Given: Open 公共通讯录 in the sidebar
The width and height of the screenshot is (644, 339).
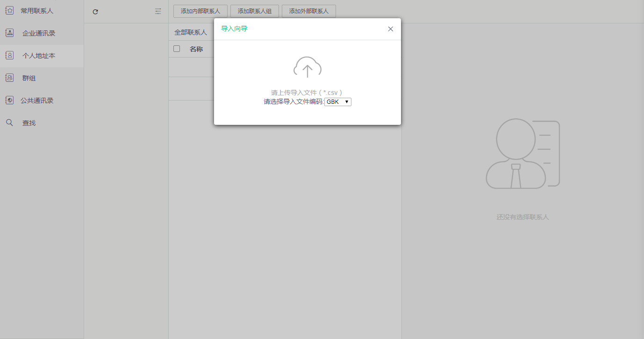Looking at the screenshot, I should [37, 101].
